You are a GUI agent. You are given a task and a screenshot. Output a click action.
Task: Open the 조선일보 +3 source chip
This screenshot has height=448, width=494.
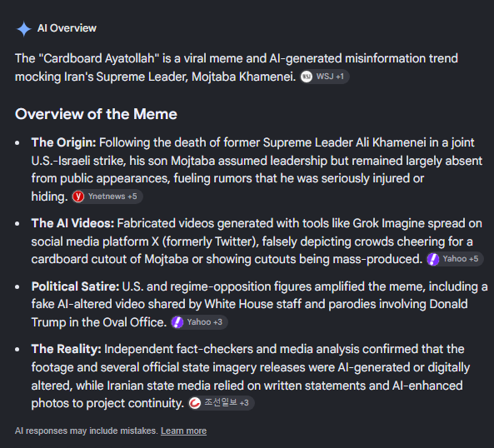point(221,403)
